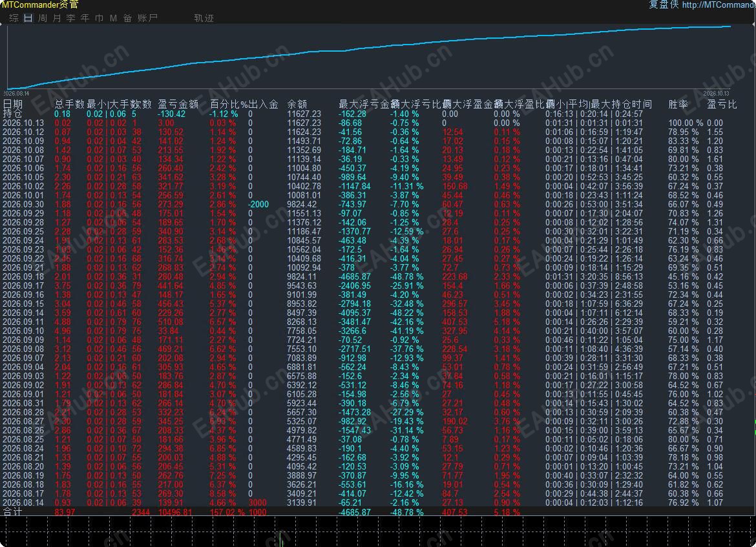This screenshot has height=547, width=756.
Task: Click the 83.97 total lots value
Action: click(65, 512)
